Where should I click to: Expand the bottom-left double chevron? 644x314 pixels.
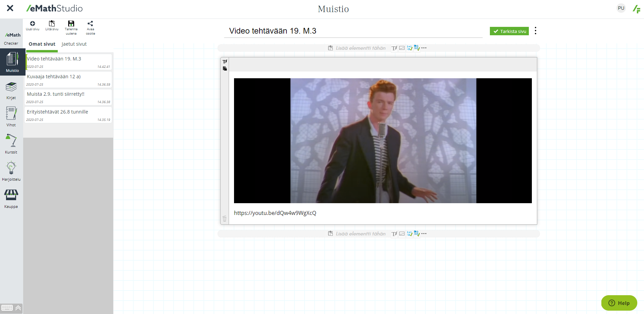(x=18, y=308)
